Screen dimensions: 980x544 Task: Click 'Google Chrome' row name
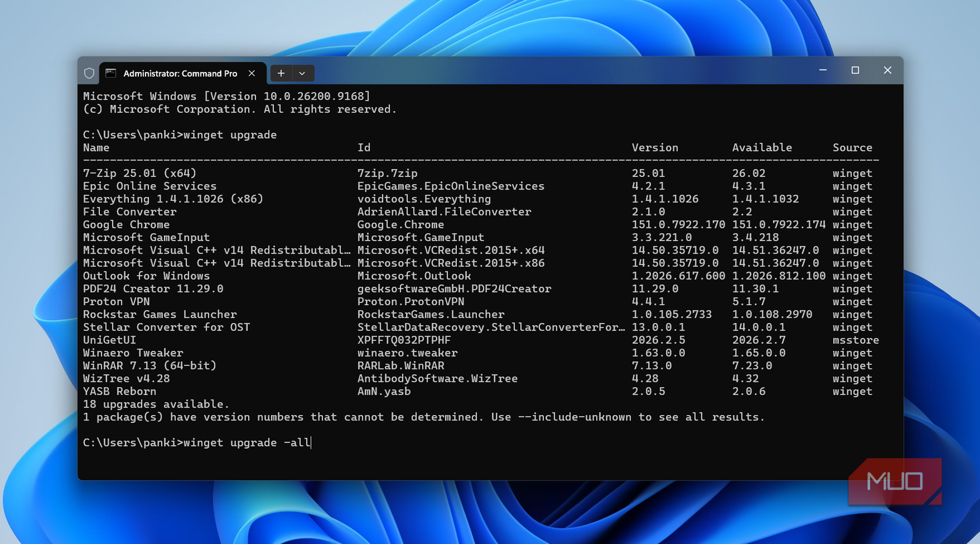tap(126, 224)
